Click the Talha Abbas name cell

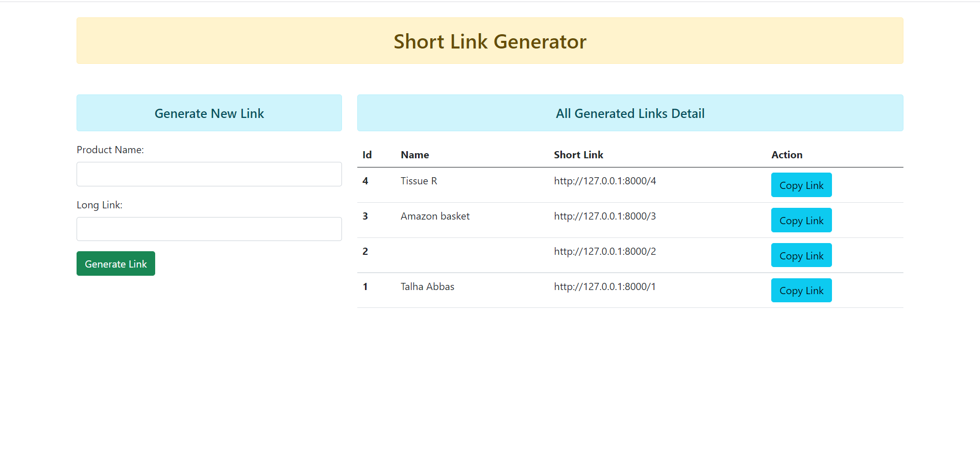pyautogui.click(x=427, y=287)
